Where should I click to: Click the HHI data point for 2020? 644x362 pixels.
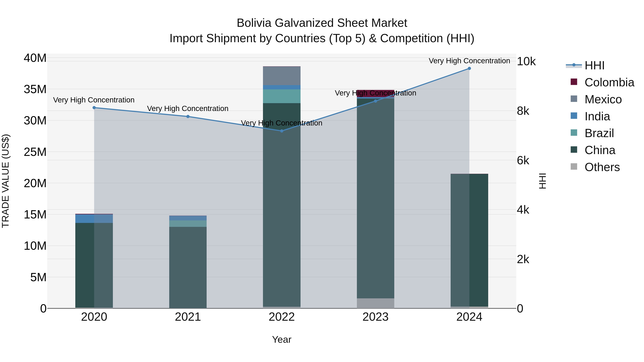click(94, 108)
